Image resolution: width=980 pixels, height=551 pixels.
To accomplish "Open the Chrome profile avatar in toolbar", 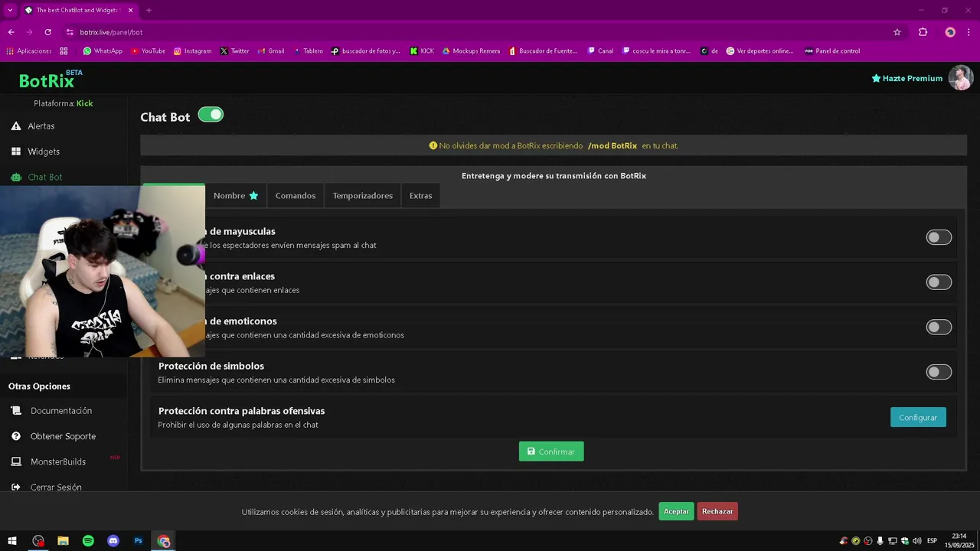I will pos(950,32).
